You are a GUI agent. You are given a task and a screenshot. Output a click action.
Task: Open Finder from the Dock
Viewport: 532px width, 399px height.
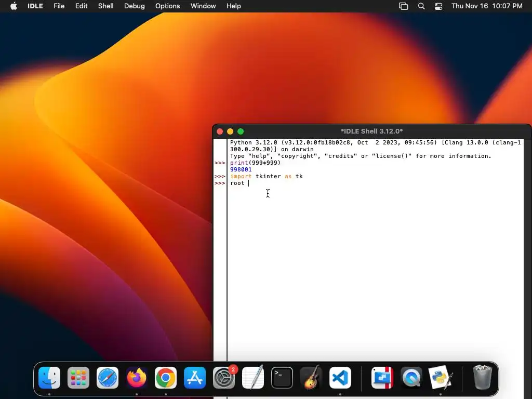[49, 378]
